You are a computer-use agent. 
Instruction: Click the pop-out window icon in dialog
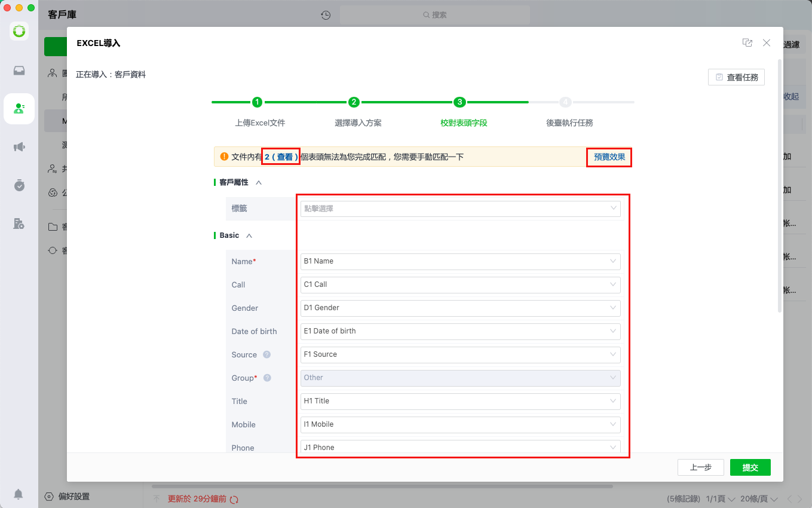pos(747,43)
